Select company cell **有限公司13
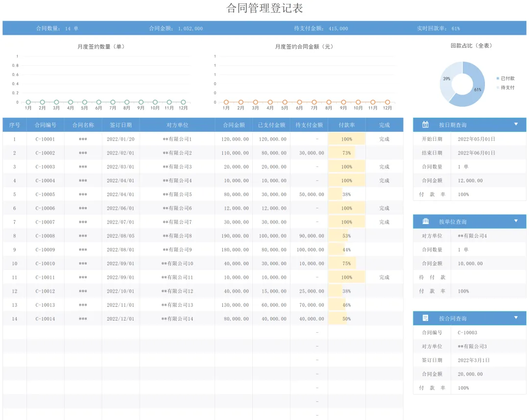The height and width of the screenshot is (420, 529). [x=177, y=305]
